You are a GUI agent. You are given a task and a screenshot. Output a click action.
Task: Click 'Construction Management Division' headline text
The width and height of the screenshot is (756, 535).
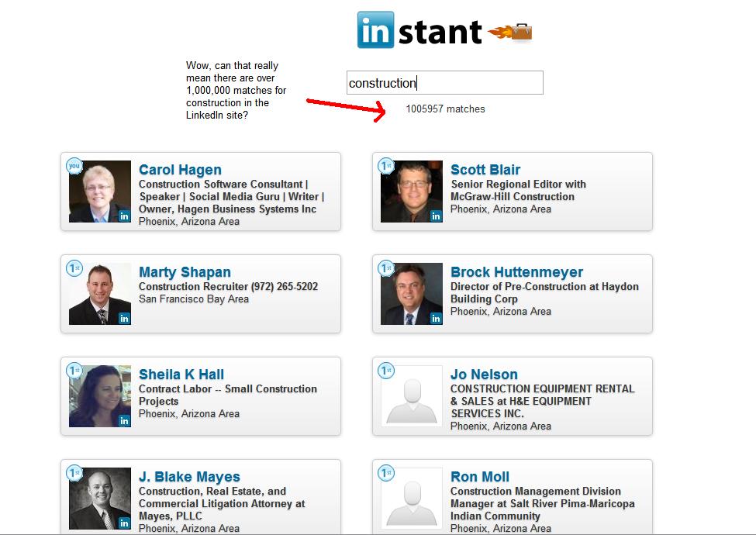coord(536,491)
